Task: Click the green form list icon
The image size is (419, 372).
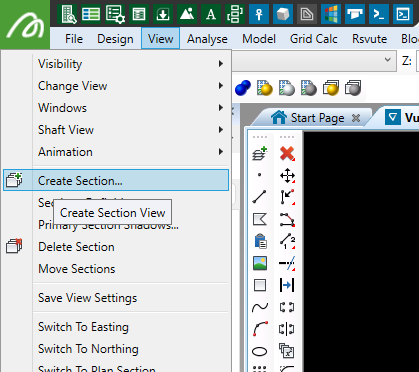Action: 139,14
